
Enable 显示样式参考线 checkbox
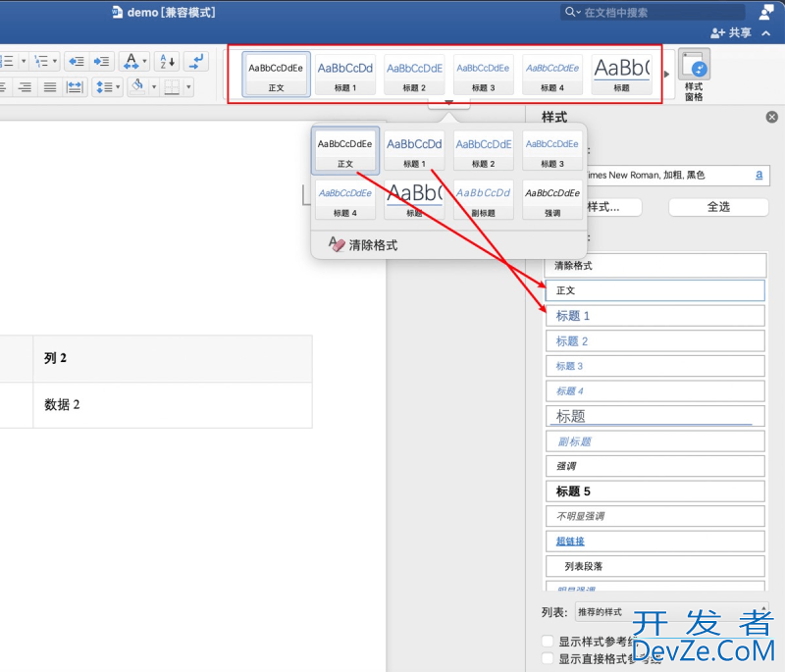point(547,641)
